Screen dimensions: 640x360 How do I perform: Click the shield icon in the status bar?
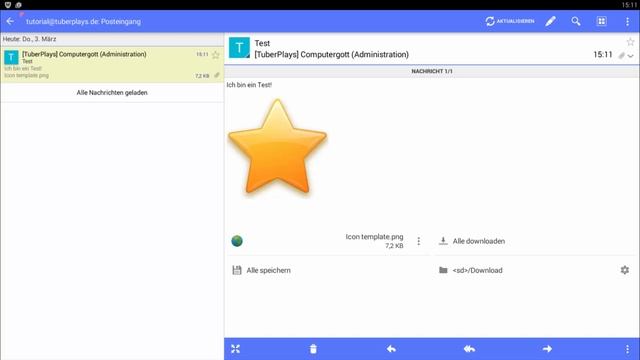click(8, 5)
